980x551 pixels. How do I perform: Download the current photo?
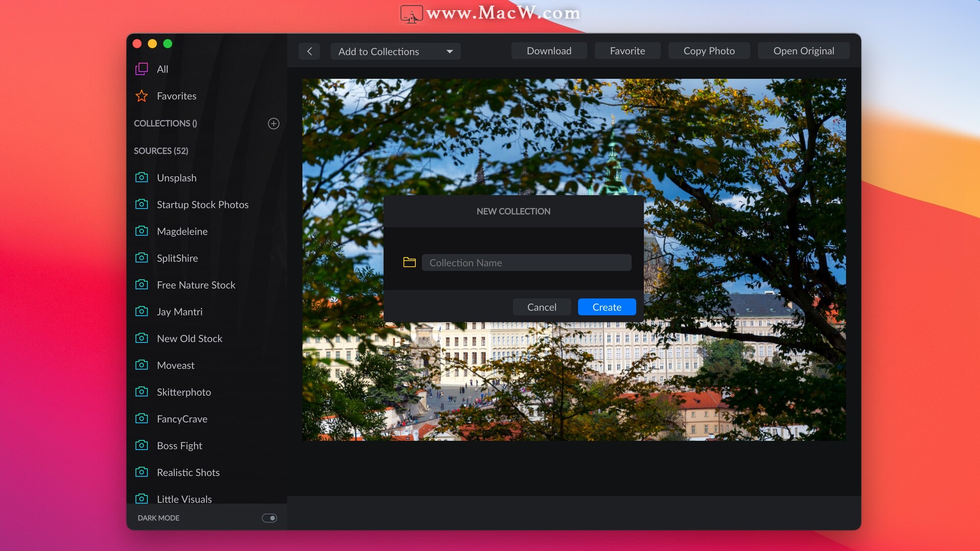coord(549,51)
